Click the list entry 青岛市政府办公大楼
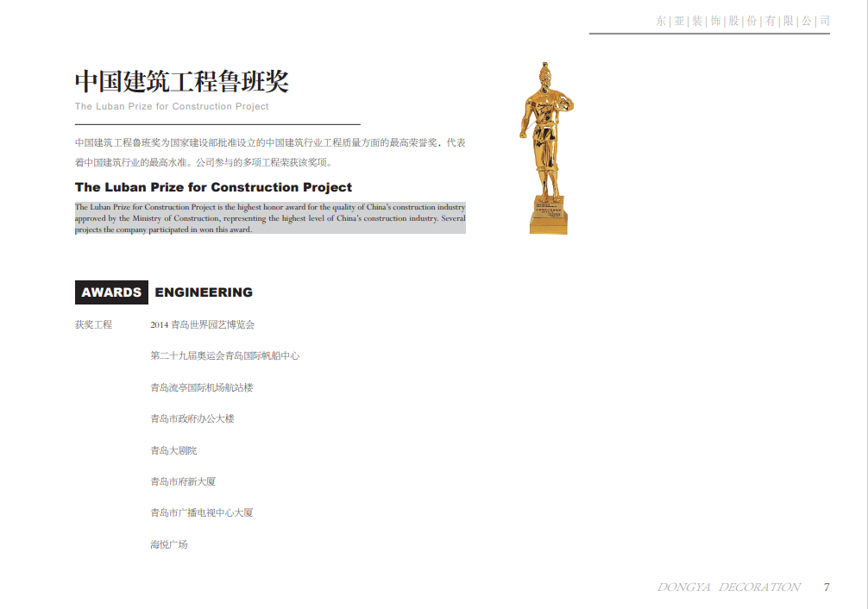Viewport: 868px width, 609px height. 192,418
